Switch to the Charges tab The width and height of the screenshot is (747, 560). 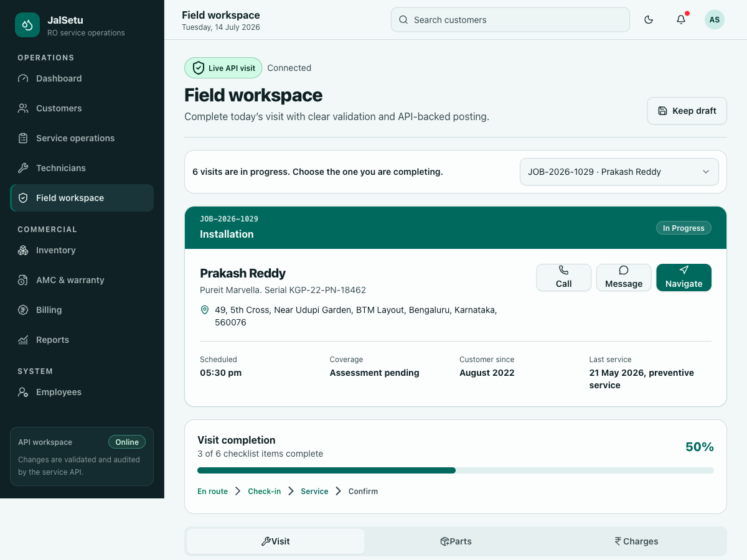636,541
